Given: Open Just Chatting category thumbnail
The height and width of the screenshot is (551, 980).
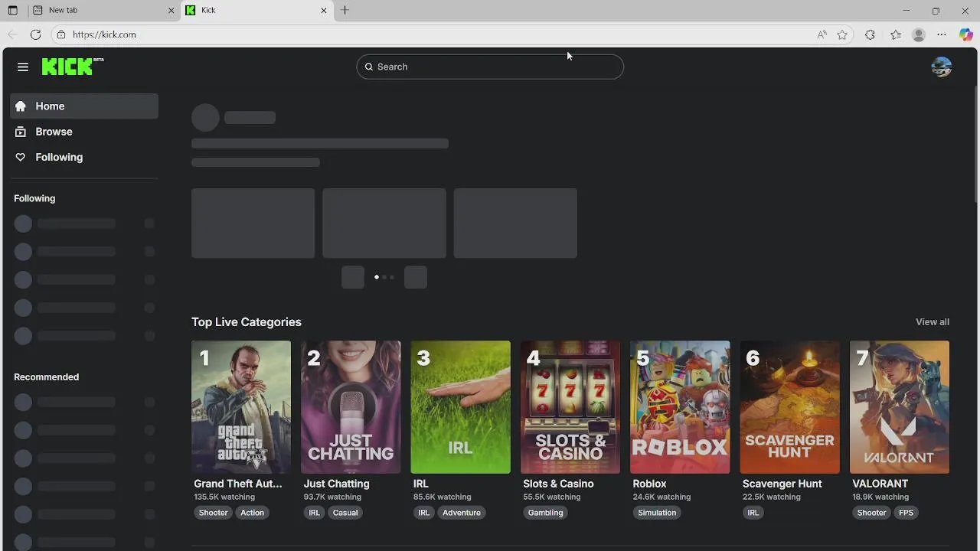Looking at the screenshot, I should [351, 407].
